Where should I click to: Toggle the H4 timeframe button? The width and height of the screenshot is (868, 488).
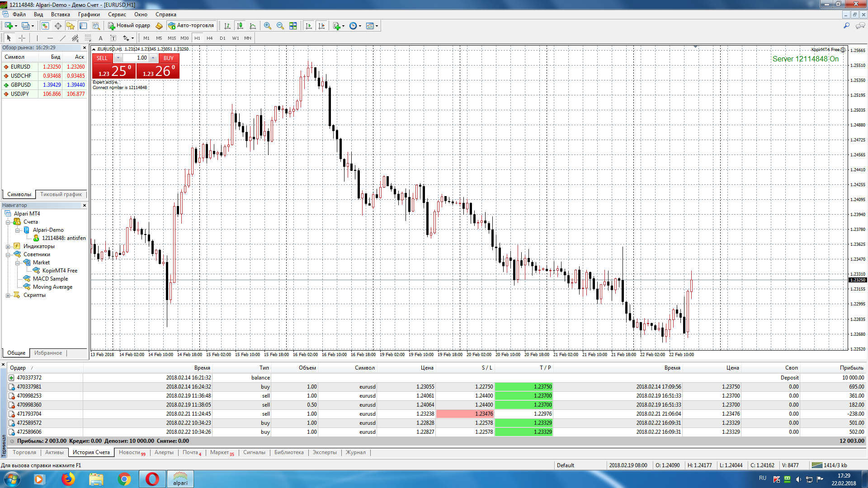tap(209, 38)
